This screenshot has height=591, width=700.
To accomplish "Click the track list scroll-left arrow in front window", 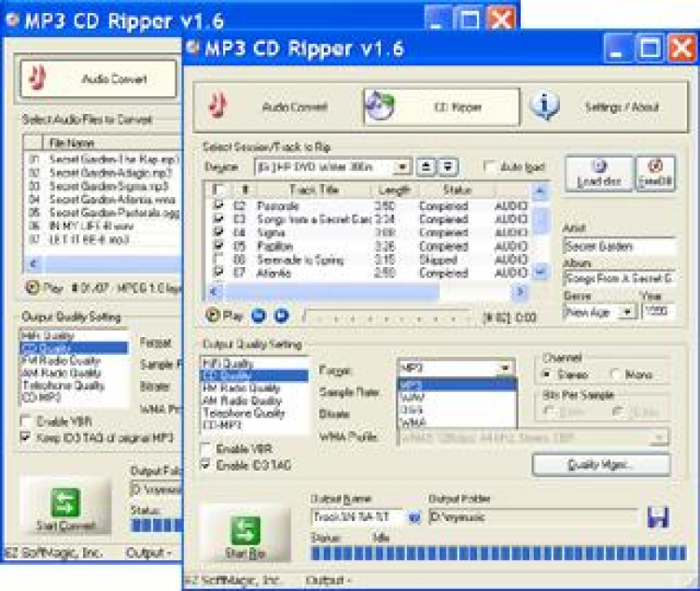I will tap(214, 291).
